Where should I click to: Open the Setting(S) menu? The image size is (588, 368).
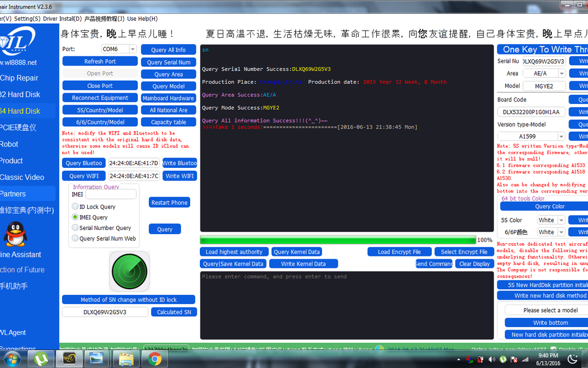[27, 18]
